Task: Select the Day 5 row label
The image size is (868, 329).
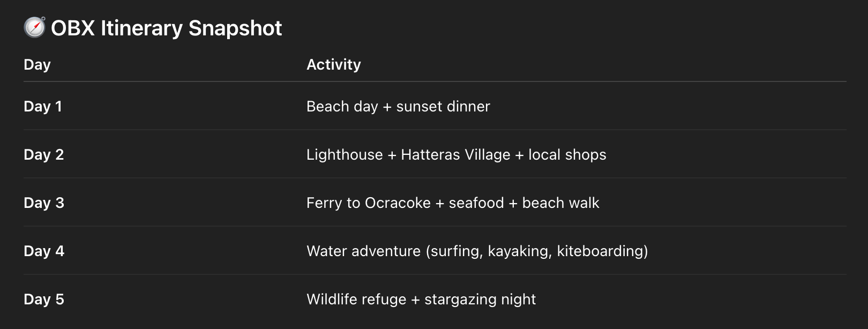Action: pos(44,300)
